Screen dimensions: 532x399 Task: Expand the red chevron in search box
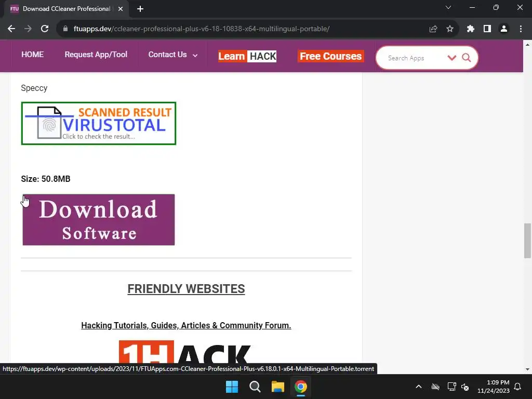452,58
